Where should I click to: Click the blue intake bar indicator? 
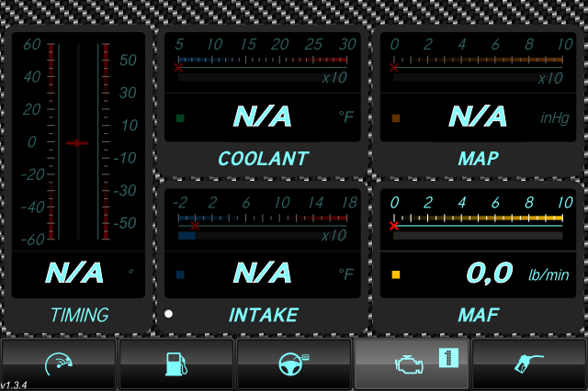point(187,236)
